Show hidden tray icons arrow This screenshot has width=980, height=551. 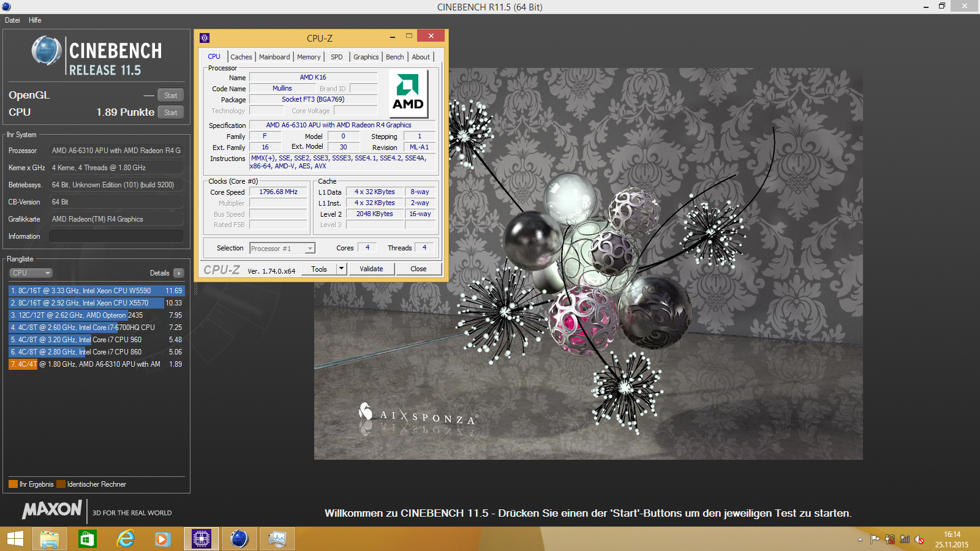click(x=860, y=539)
